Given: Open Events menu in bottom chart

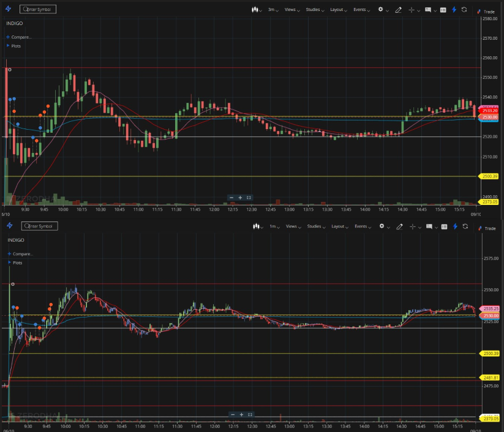Looking at the screenshot, I should (x=363, y=226).
